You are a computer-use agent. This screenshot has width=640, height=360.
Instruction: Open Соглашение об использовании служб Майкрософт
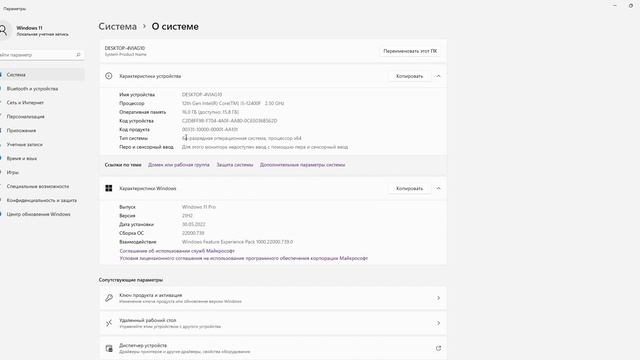[177, 251]
